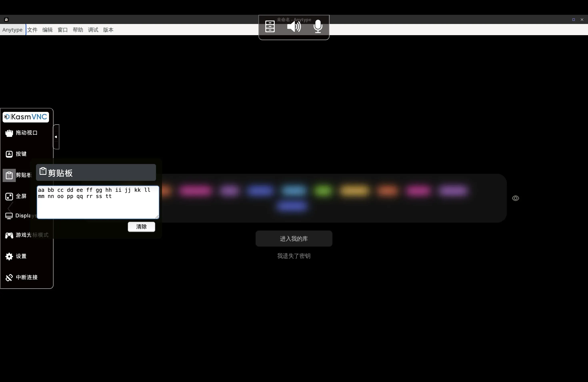Show the key phrase with eye icon
The image size is (588, 382).
pos(515,198)
